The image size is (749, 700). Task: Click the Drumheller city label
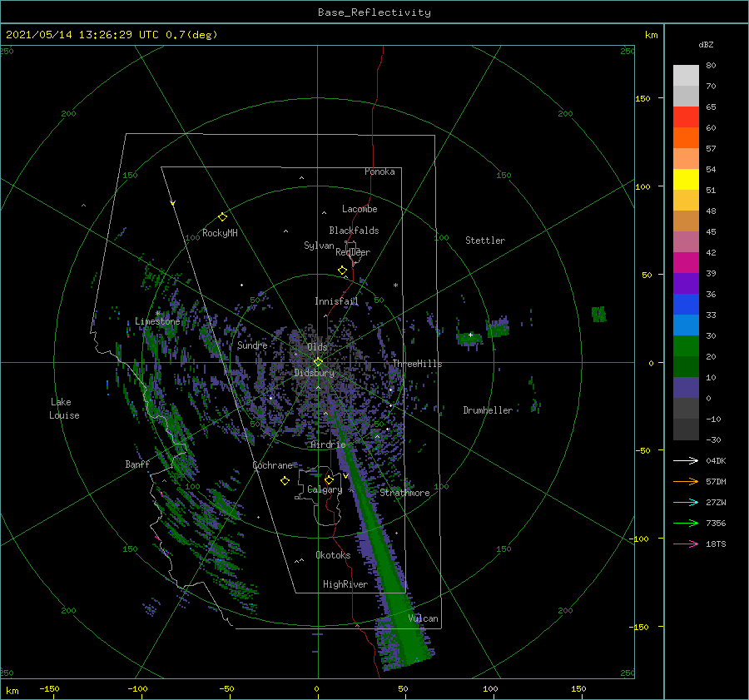(x=488, y=410)
